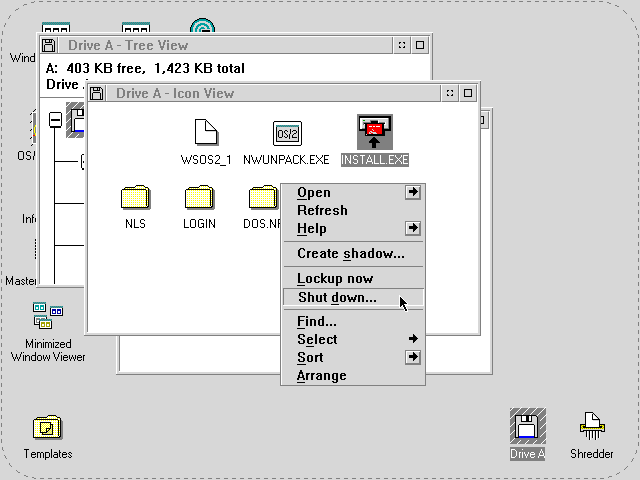Select the LOGIN folder
The width and height of the screenshot is (640, 480).
[x=199, y=198]
